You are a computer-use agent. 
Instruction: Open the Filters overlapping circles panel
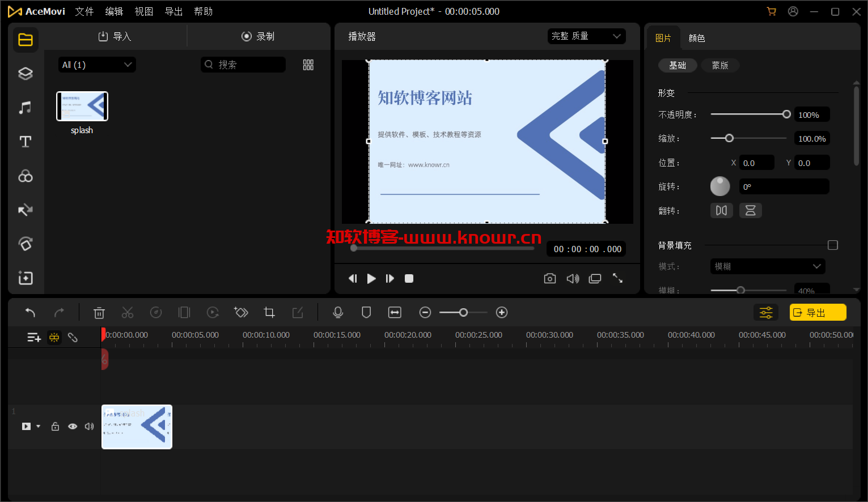[x=26, y=176]
